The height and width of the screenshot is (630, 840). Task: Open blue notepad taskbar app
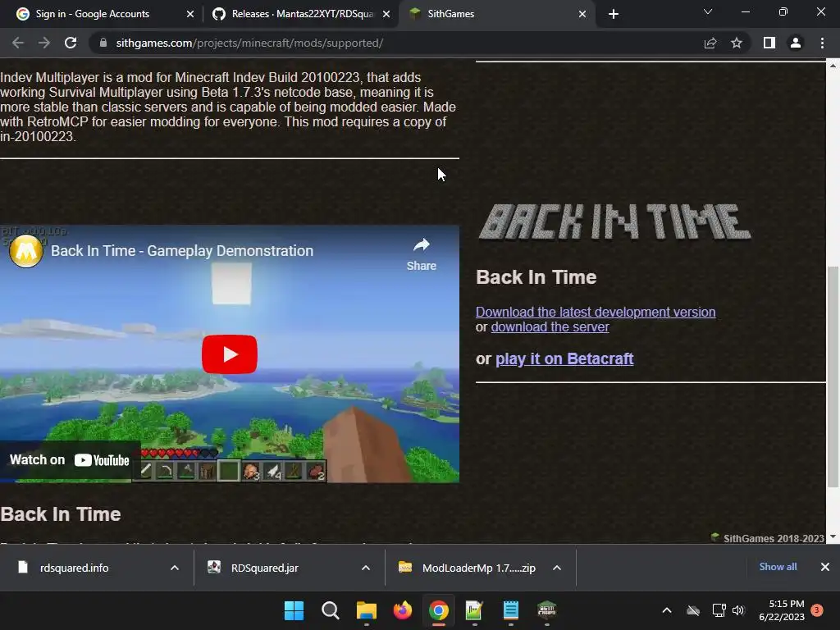(510, 610)
